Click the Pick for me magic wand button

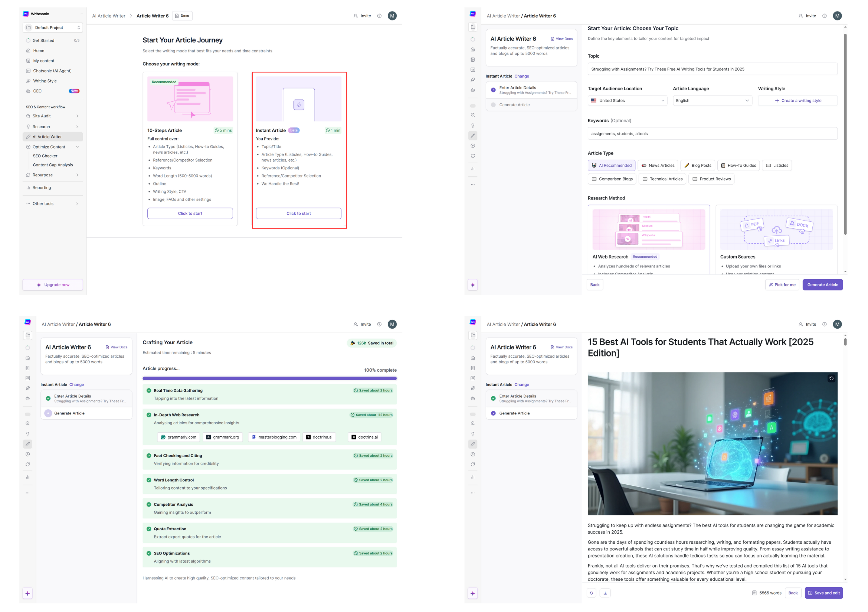pos(782,285)
